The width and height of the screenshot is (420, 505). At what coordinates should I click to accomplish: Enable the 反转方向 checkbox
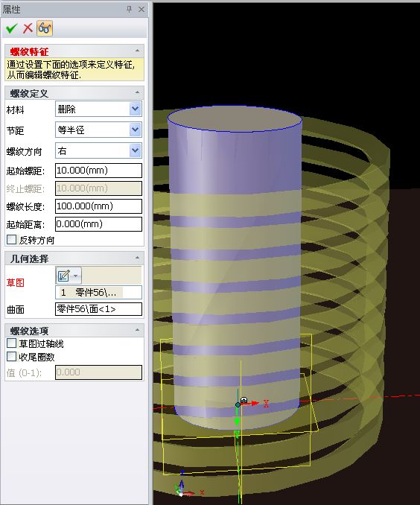point(12,240)
